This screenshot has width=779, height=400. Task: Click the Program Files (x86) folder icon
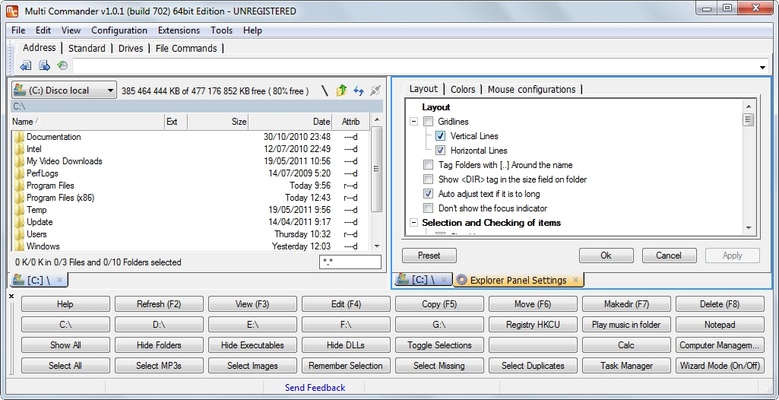pyautogui.click(x=19, y=198)
